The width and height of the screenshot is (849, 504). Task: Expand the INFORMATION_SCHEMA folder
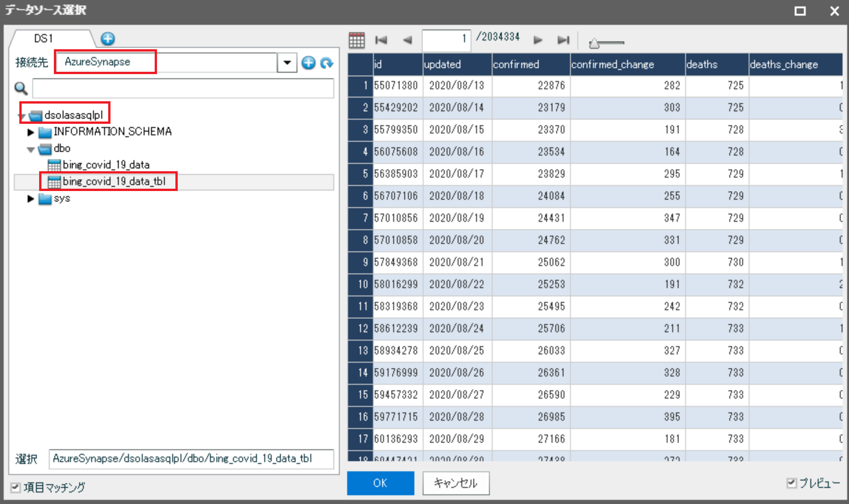(31, 133)
